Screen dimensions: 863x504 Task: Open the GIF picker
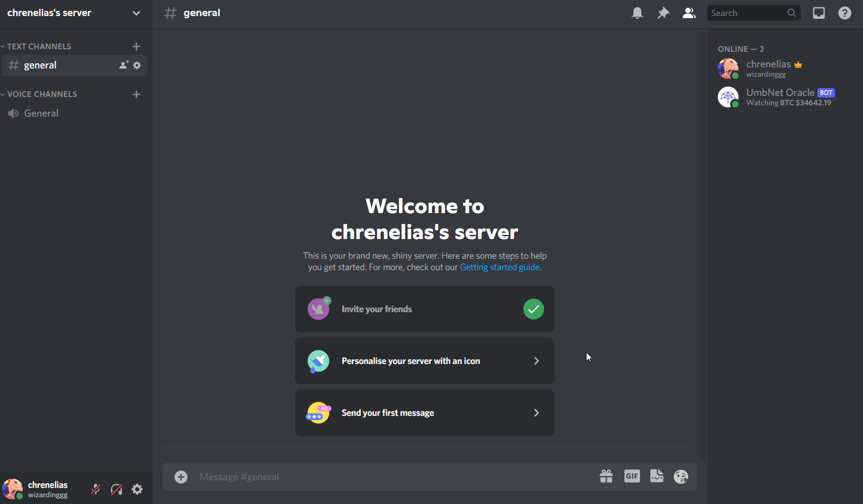pyautogui.click(x=632, y=476)
